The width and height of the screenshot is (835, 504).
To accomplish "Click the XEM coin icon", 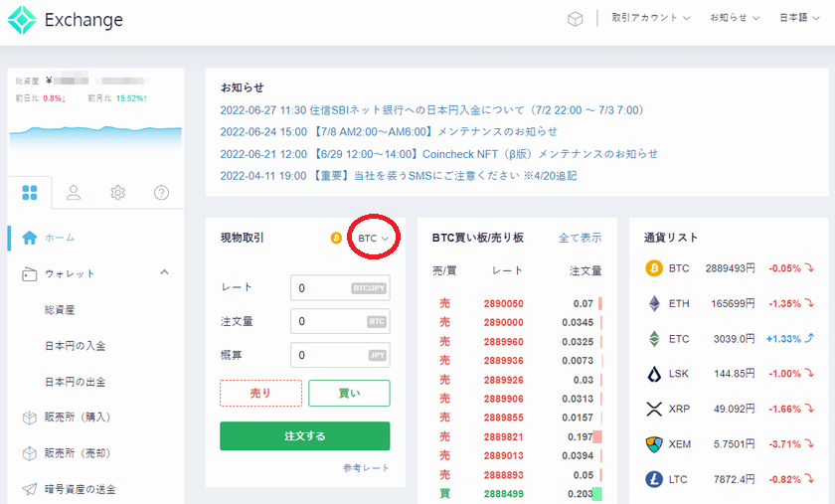I will [654, 443].
